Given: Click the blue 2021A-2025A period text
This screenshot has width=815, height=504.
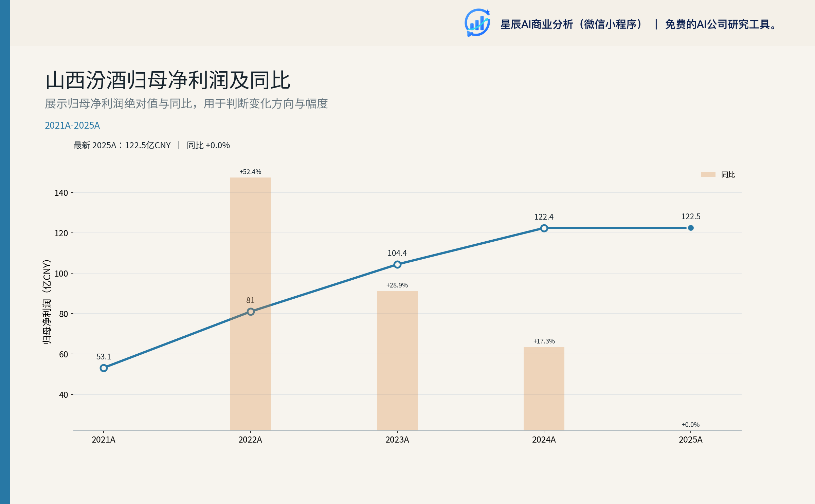Looking at the screenshot, I should coord(72,125).
